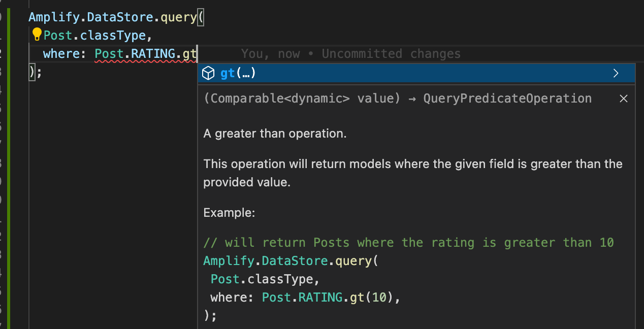Click the where: keyword in the editor
The image size is (644, 329).
coord(63,53)
